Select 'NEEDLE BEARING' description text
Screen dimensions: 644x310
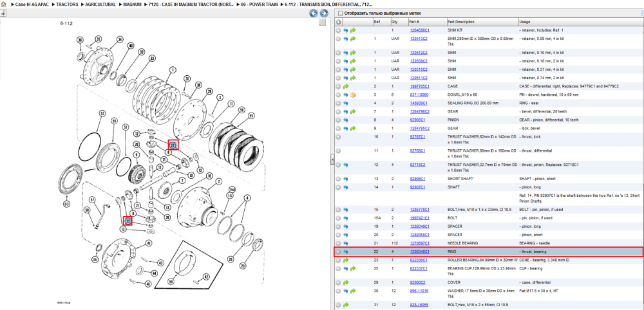click(462, 243)
